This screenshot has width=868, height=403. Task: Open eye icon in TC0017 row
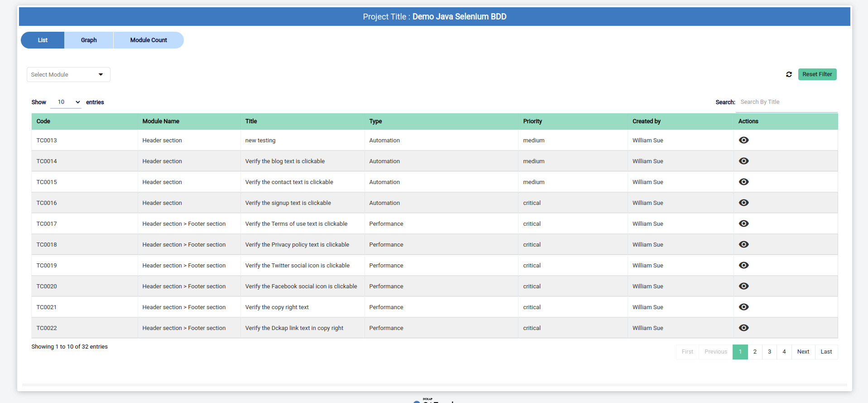pos(743,223)
